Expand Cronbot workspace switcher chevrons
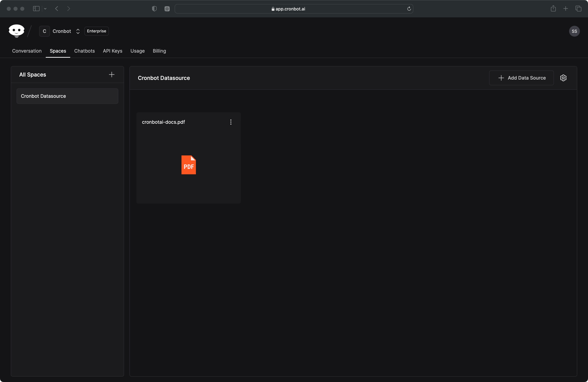 [78, 31]
